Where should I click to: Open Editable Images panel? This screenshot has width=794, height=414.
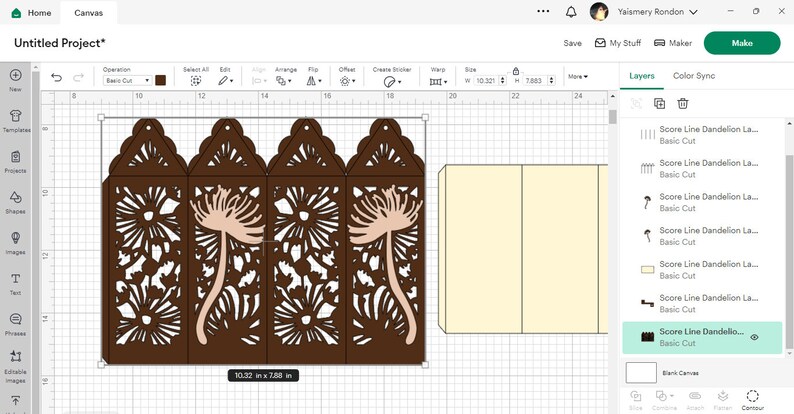(x=15, y=367)
